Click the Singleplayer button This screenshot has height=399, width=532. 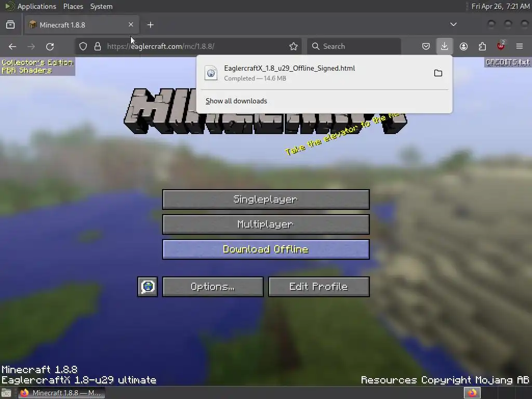coord(265,199)
